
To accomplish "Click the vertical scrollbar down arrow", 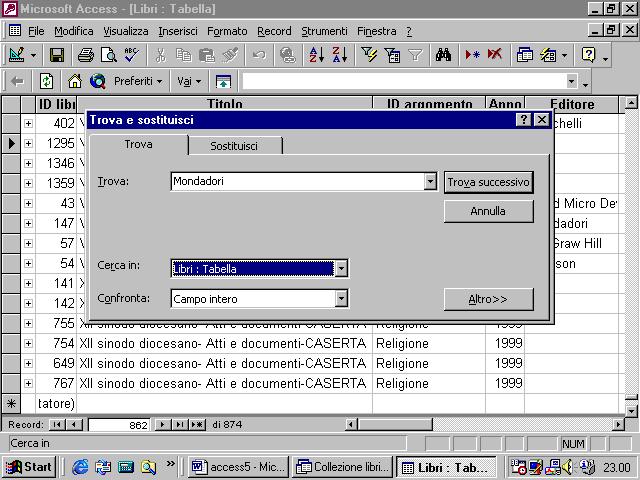I will pos(631,411).
